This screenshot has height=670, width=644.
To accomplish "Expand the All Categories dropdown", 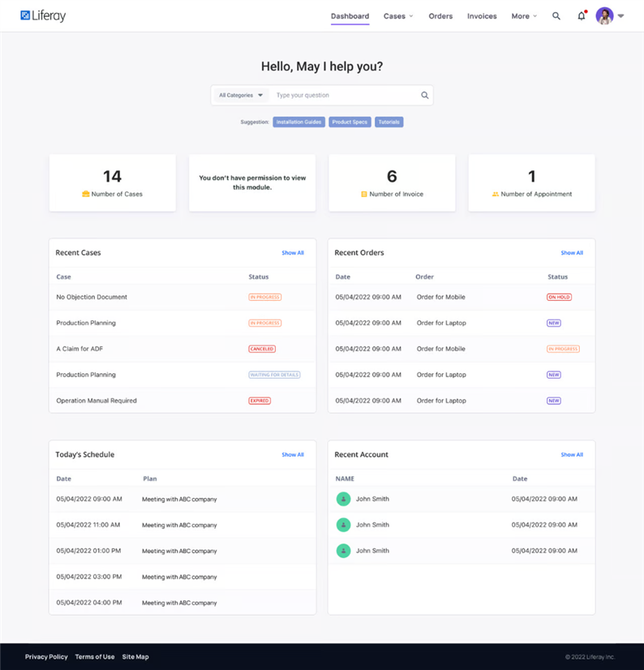I will click(241, 96).
